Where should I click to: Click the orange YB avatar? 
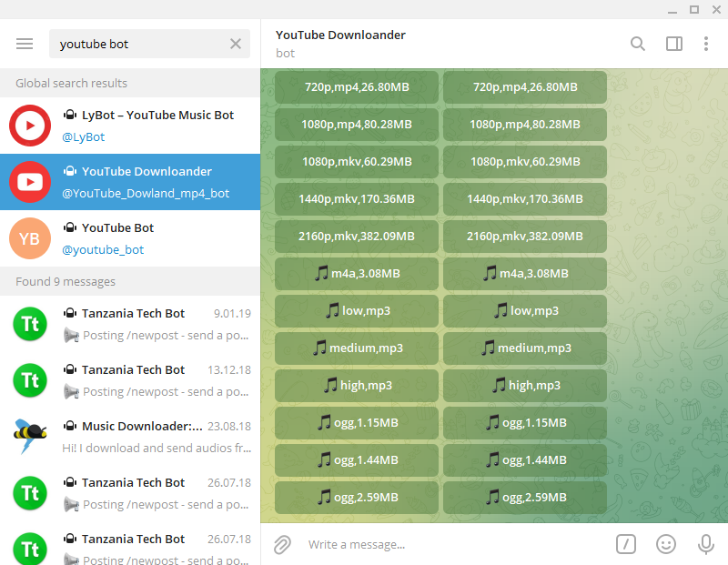[x=30, y=238]
